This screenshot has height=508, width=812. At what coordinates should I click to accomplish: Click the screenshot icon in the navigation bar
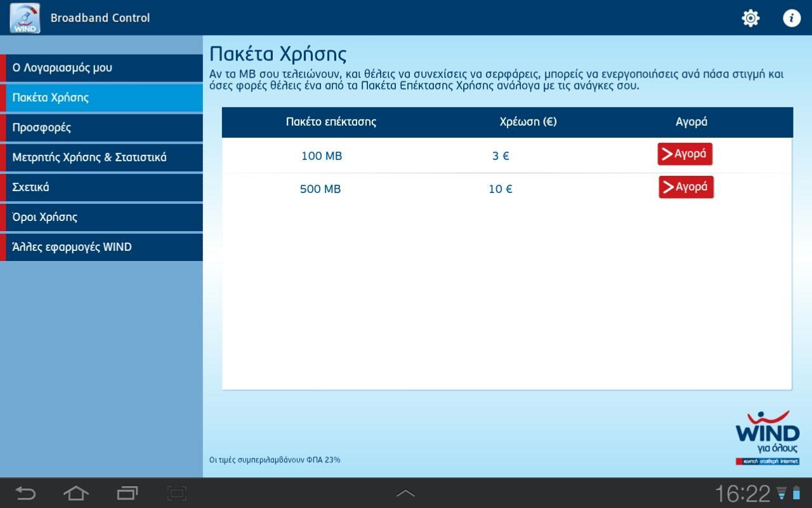pos(176,493)
